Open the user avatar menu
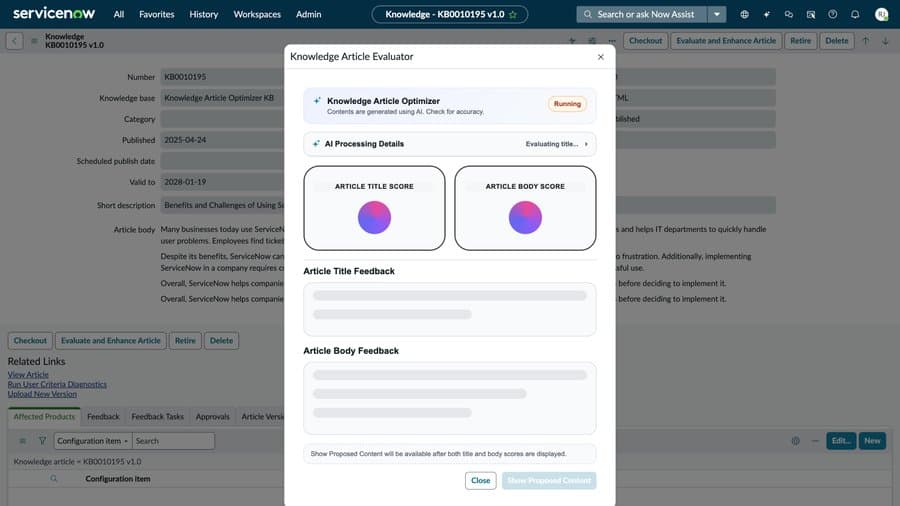Screen dimensions: 900x506 pyautogui.click(x=882, y=14)
